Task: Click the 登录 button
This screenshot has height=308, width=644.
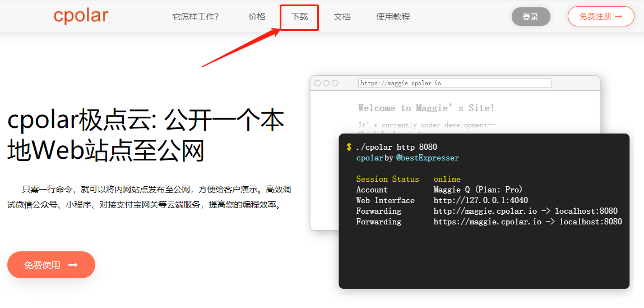Action: 531,16
